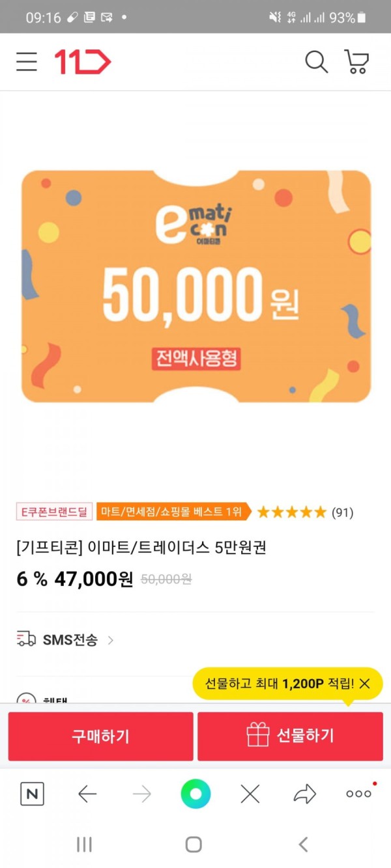Open browser three-dot more menu

click(x=359, y=793)
